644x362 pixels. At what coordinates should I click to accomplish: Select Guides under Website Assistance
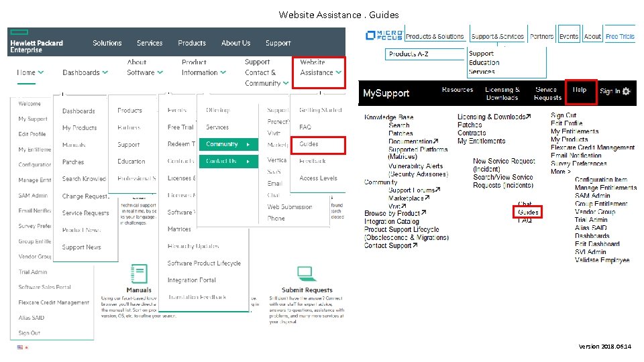pos(309,144)
